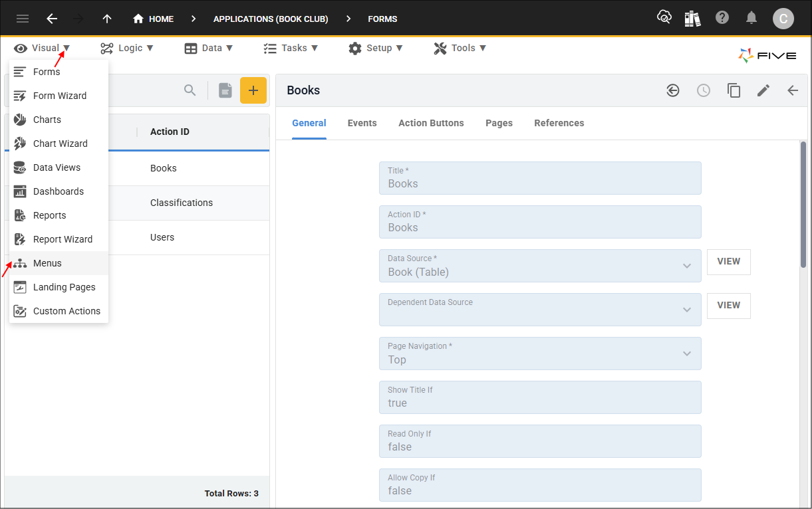812x509 pixels.
Task: Open the Data menu
Action: tap(209, 48)
